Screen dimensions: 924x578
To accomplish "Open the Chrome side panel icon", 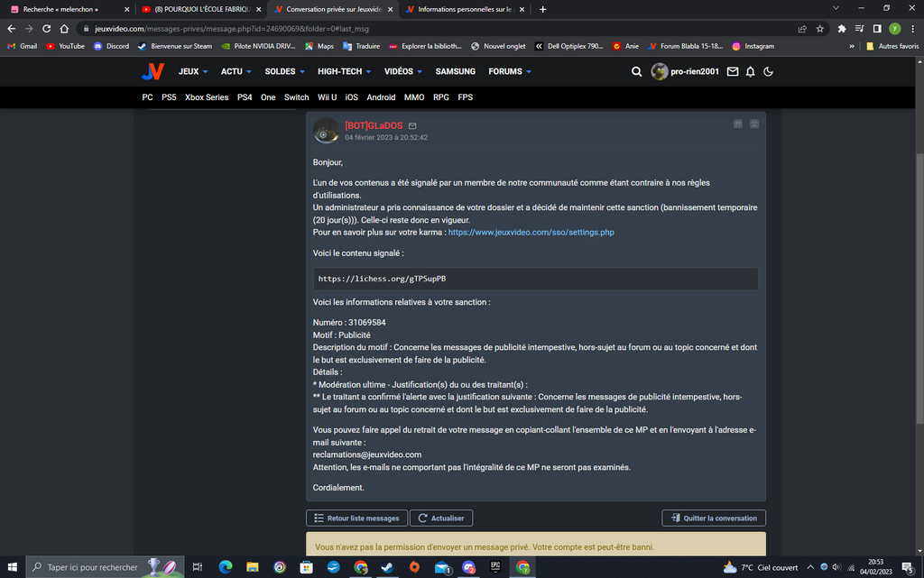I will pos(877,28).
